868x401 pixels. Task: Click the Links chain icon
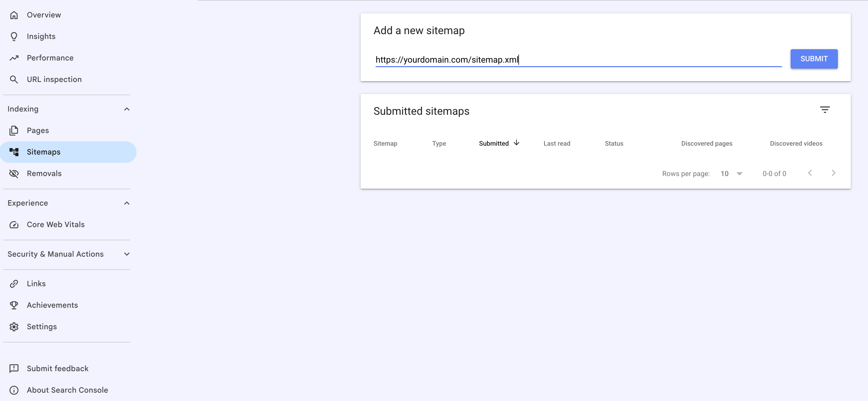(14, 284)
